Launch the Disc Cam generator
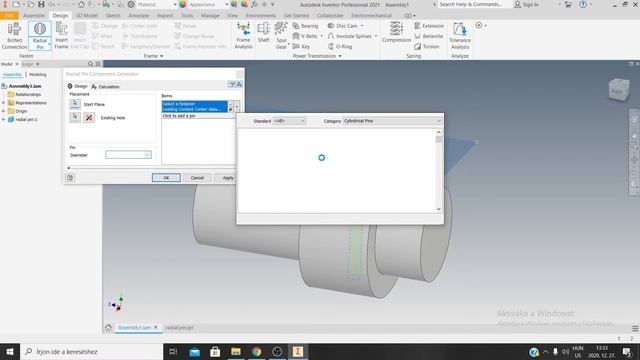The width and height of the screenshot is (640, 360). (343, 26)
